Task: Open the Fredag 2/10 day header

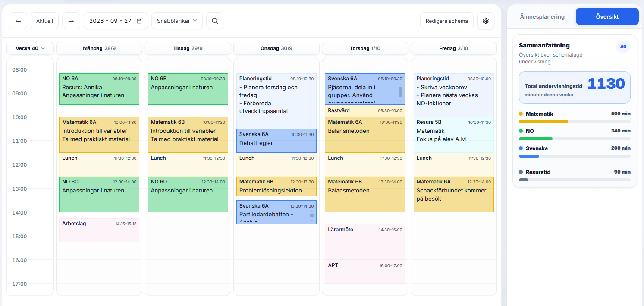Action: click(x=454, y=48)
